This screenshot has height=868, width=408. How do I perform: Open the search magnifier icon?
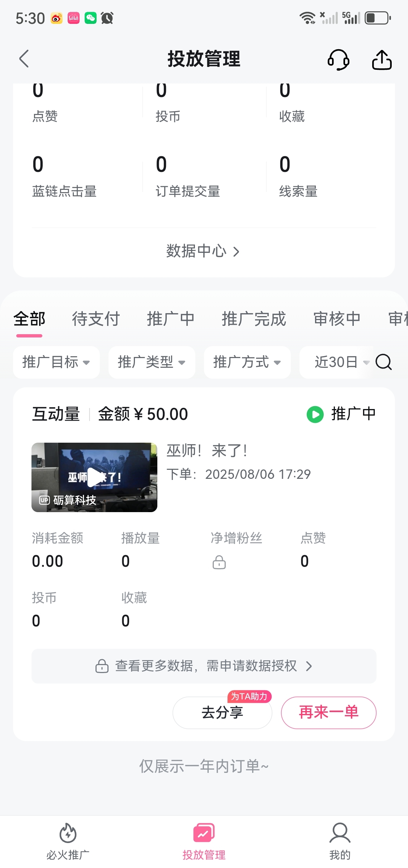coord(383,362)
